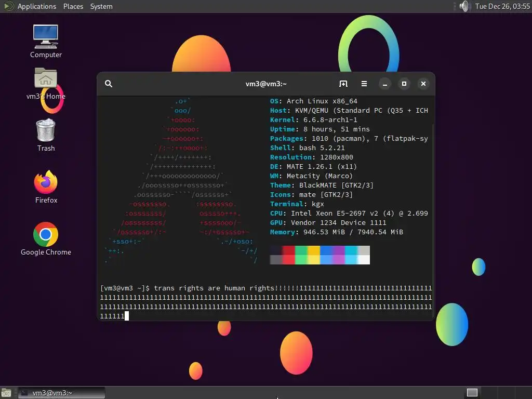Open the Places menu

73,6
